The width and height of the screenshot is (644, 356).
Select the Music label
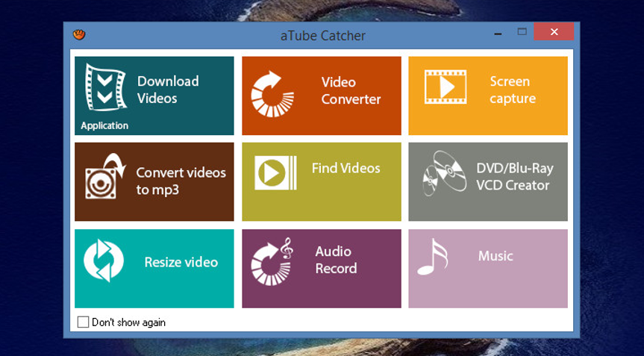(x=495, y=256)
